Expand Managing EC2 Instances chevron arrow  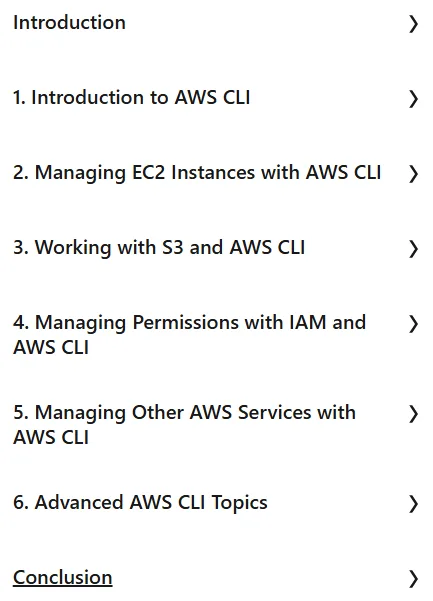(413, 174)
